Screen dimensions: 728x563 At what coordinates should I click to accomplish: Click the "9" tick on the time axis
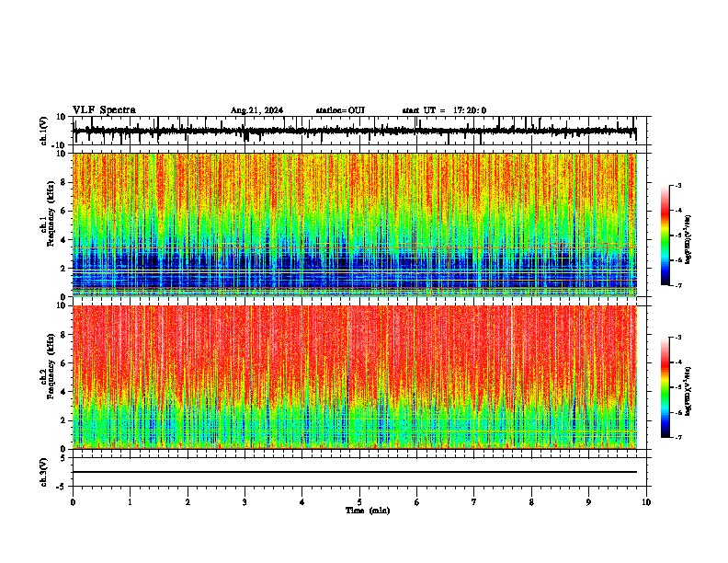click(x=588, y=502)
